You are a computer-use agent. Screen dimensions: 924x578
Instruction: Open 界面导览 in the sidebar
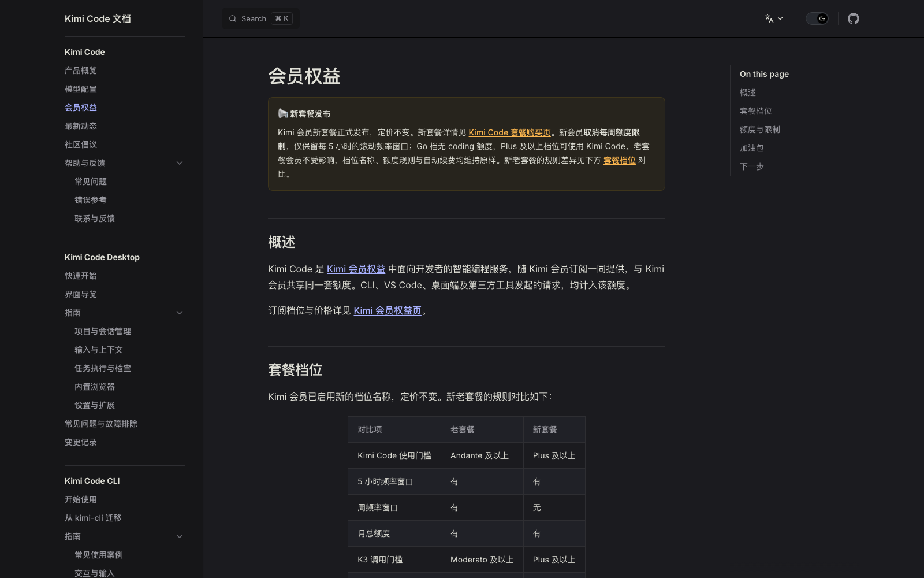pyautogui.click(x=81, y=294)
